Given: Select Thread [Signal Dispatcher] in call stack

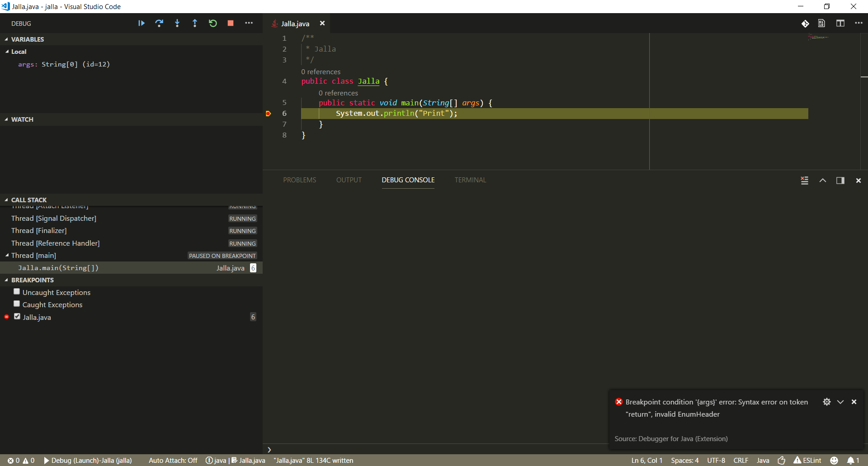Looking at the screenshot, I should (x=131, y=219).
